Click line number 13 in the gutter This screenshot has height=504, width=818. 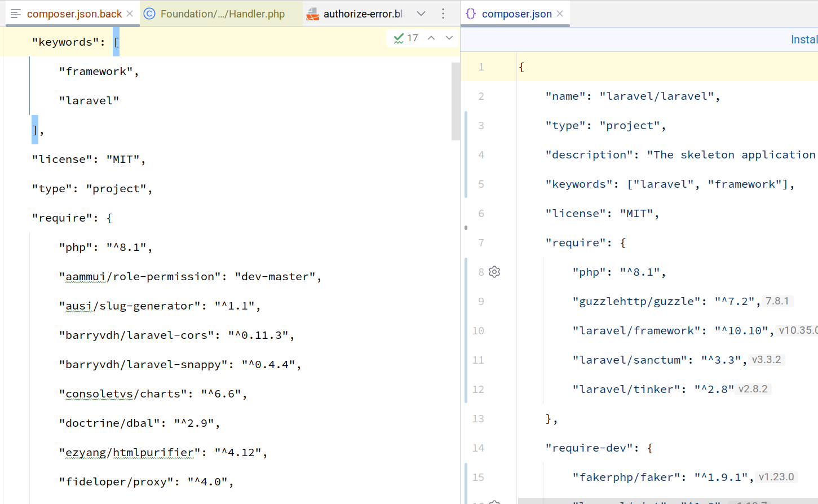(x=478, y=418)
